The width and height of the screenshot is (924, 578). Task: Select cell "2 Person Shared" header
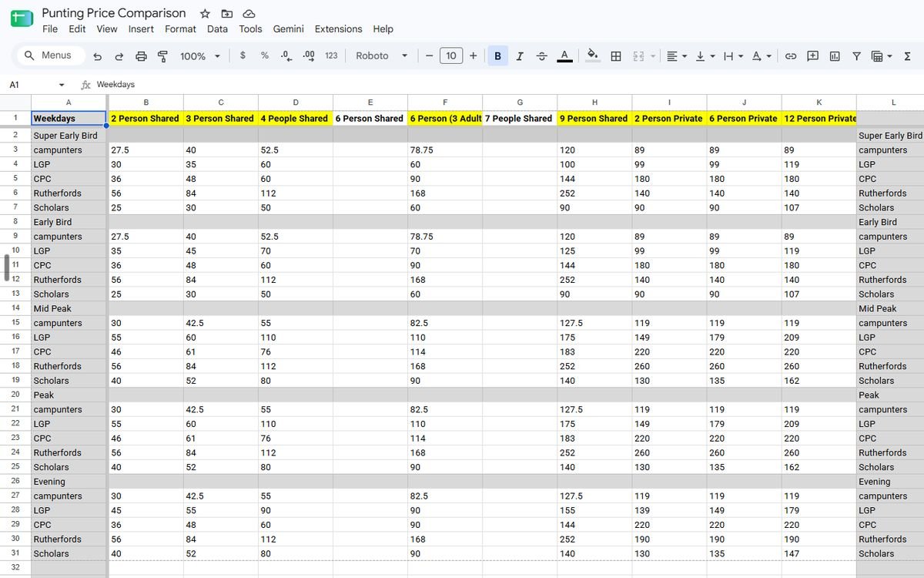coord(146,119)
